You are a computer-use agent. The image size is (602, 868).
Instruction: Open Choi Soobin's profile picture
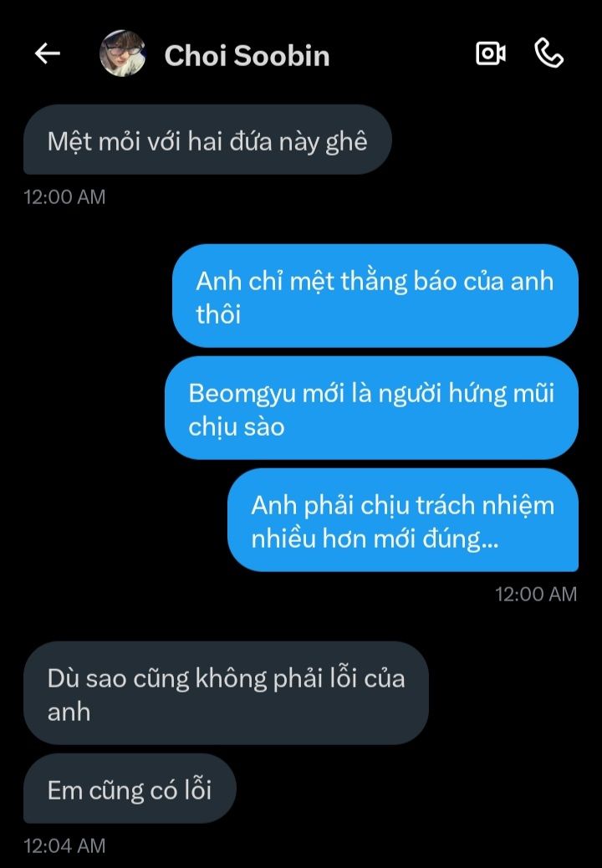pos(122,54)
